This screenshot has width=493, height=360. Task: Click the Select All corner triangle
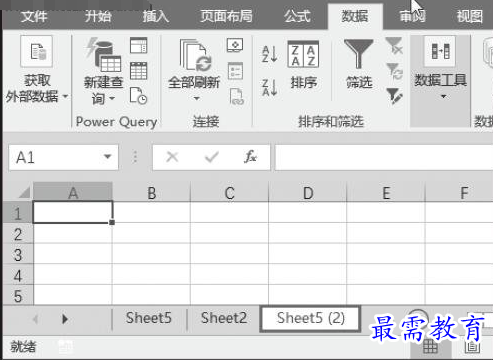[24, 192]
